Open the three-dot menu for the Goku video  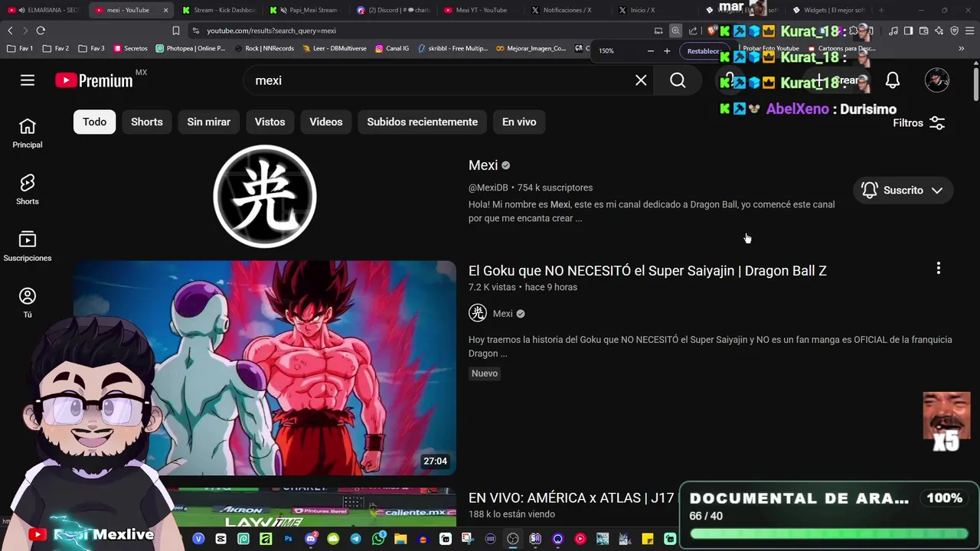click(938, 269)
